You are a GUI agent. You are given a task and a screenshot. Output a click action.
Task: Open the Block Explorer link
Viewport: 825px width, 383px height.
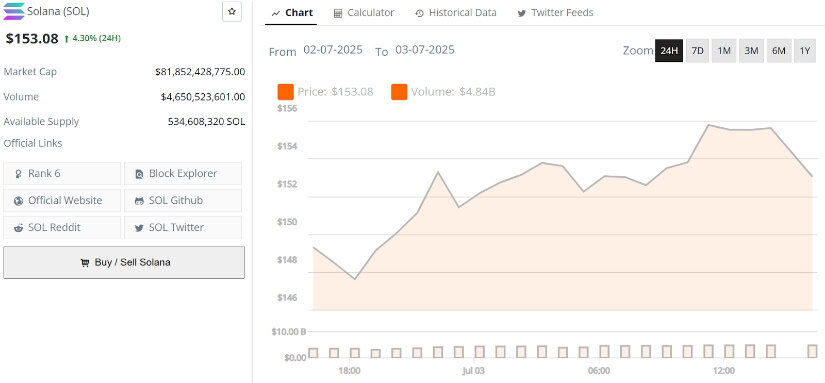183,173
